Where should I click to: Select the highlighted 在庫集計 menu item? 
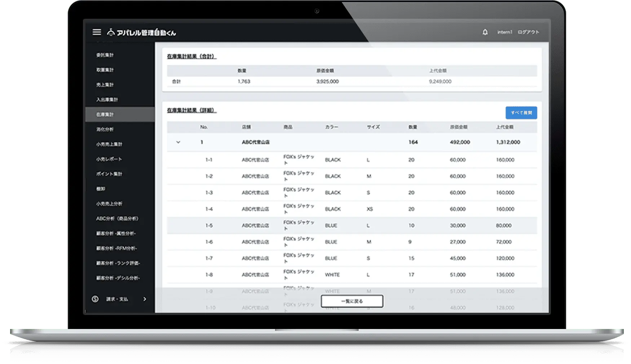tap(105, 114)
